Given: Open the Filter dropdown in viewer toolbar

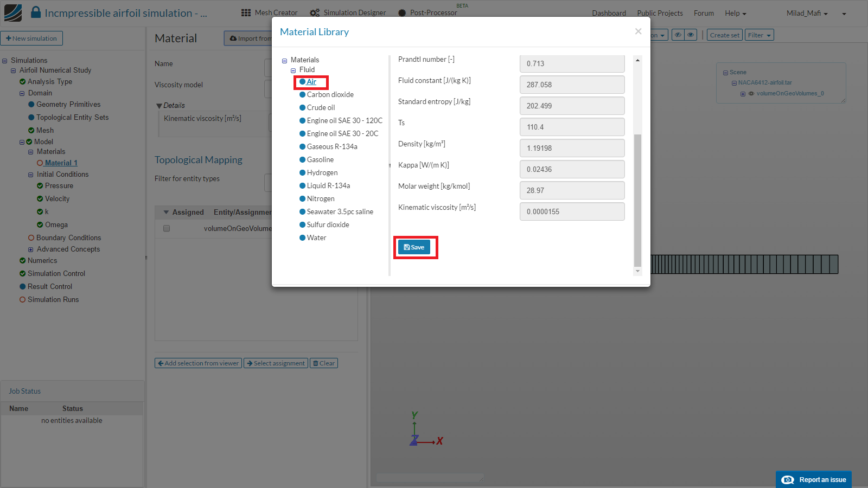Looking at the screenshot, I should tap(759, 35).
